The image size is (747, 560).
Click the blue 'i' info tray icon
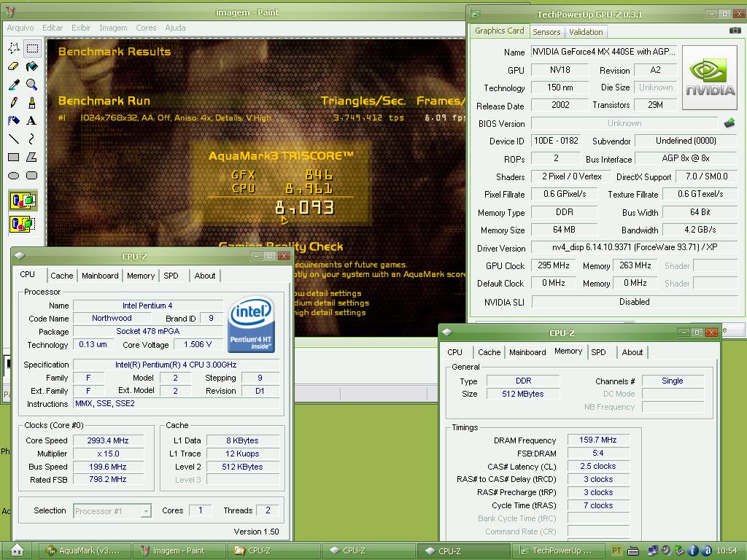point(693,551)
